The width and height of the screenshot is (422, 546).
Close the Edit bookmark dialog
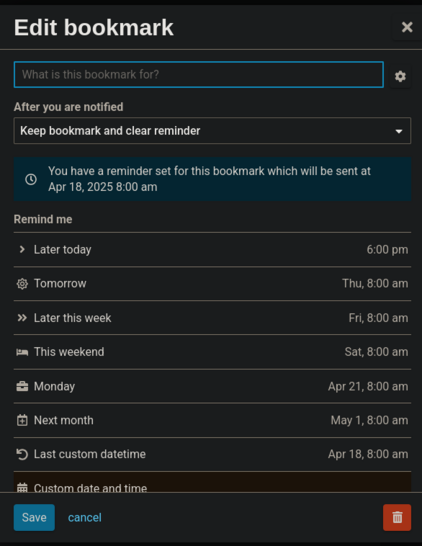coord(407,27)
